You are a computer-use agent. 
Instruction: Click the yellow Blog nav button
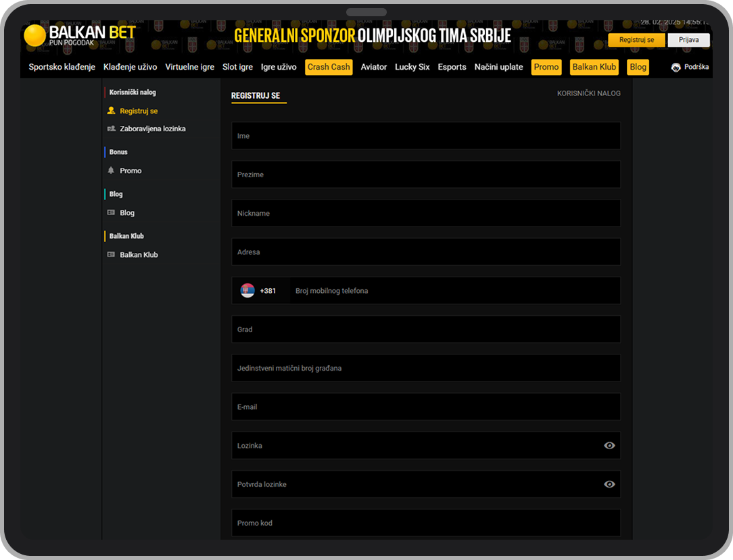tap(638, 67)
